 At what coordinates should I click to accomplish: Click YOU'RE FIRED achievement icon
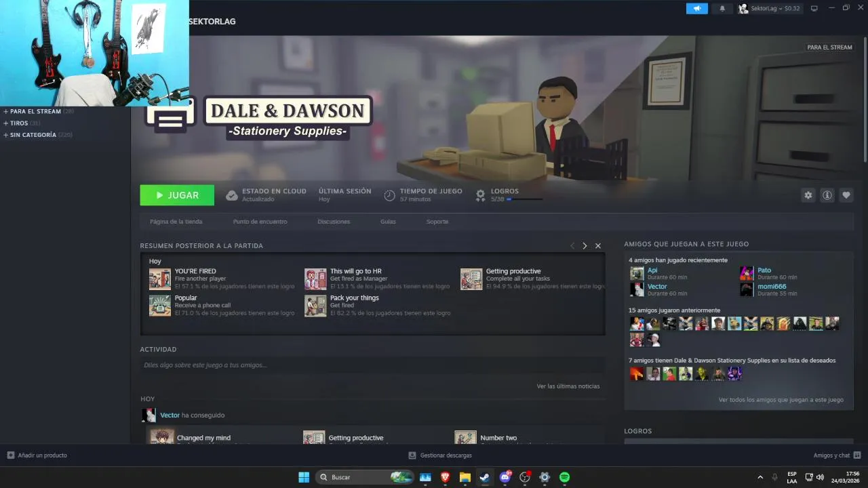point(160,279)
